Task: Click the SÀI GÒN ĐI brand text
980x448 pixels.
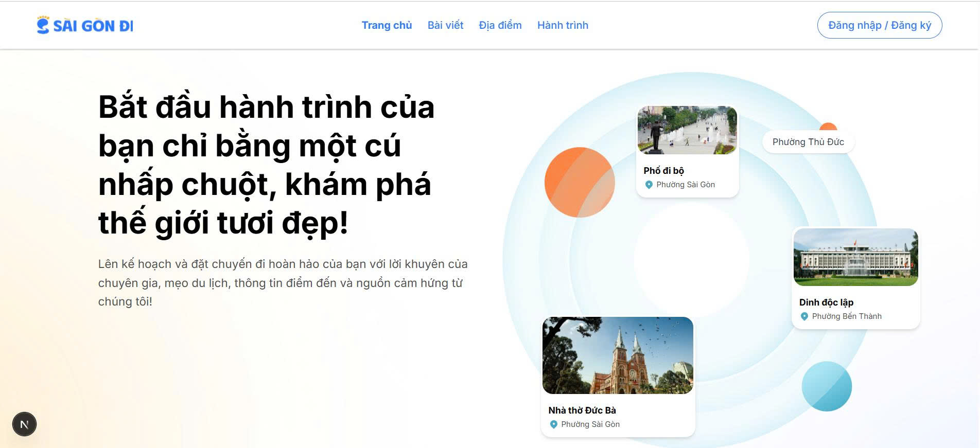Action: 93,26
